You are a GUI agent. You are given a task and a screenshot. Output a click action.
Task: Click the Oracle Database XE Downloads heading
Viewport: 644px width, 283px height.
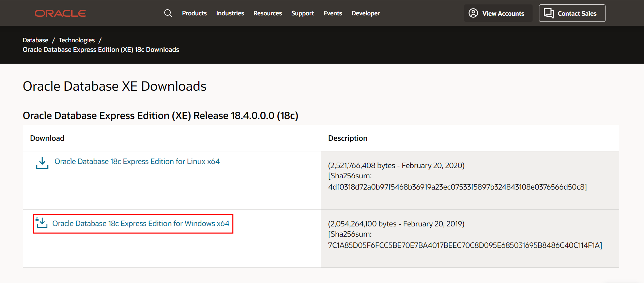(114, 86)
